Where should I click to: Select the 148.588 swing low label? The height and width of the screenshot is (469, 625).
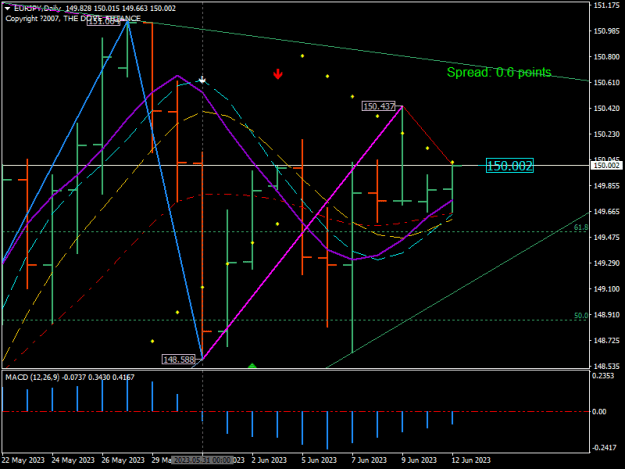pos(179,359)
